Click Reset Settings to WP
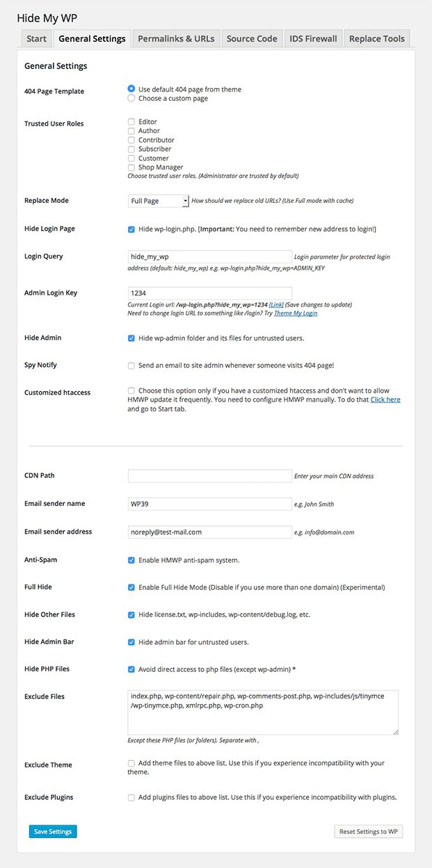 point(368,831)
